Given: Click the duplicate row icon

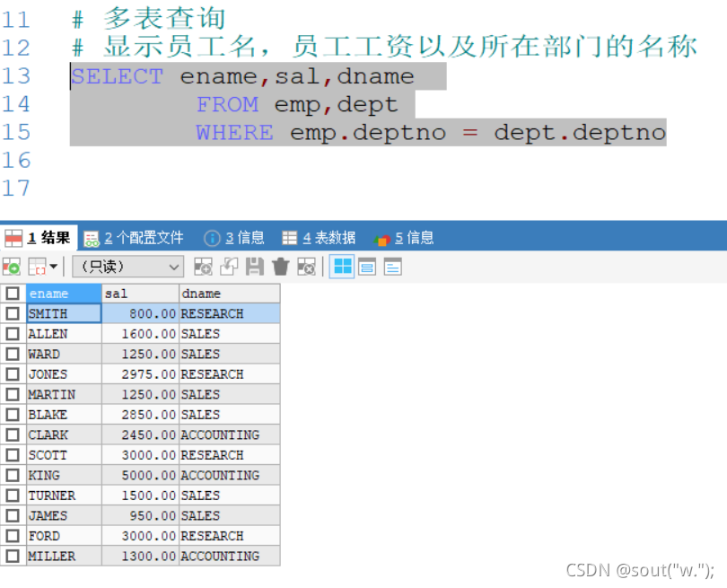Looking at the screenshot, I should pyautogui.click(x=229, y=268).
